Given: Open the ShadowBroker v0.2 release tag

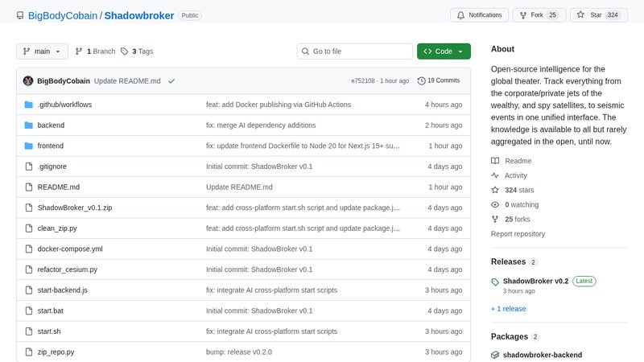Looking at the screenshot, I should [535, 282].
